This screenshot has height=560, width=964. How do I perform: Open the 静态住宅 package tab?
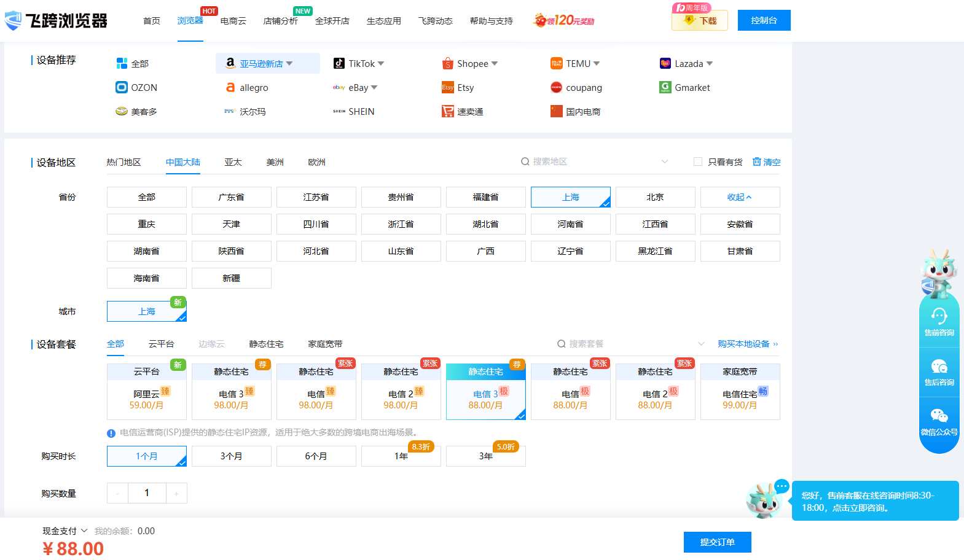coord(266,344)
